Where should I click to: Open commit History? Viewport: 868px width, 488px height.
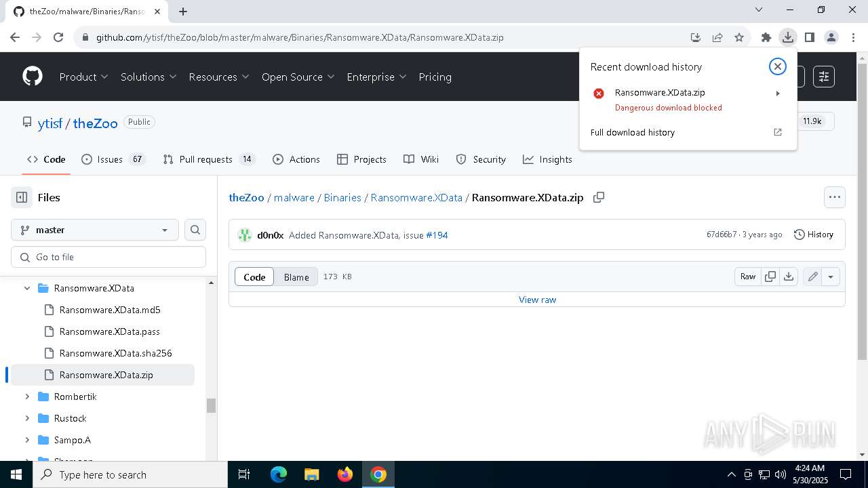click(x=814, y=235)
